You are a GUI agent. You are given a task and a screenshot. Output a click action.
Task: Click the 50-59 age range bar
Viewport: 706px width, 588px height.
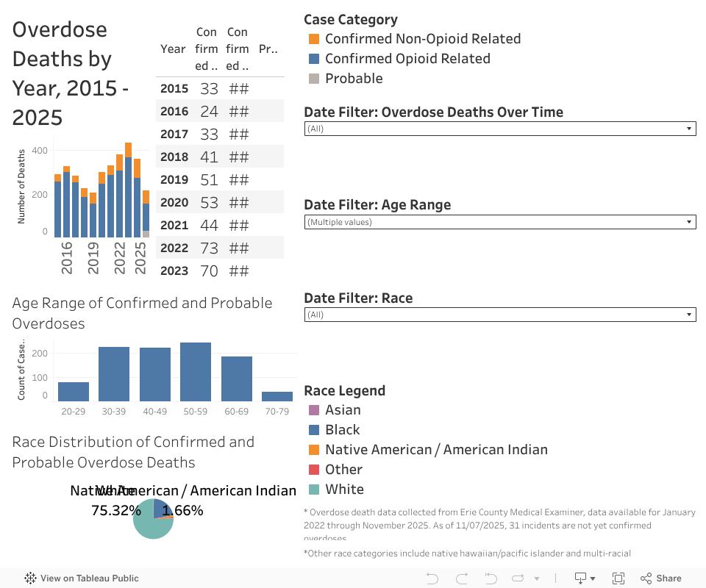(x=195, y=372)
